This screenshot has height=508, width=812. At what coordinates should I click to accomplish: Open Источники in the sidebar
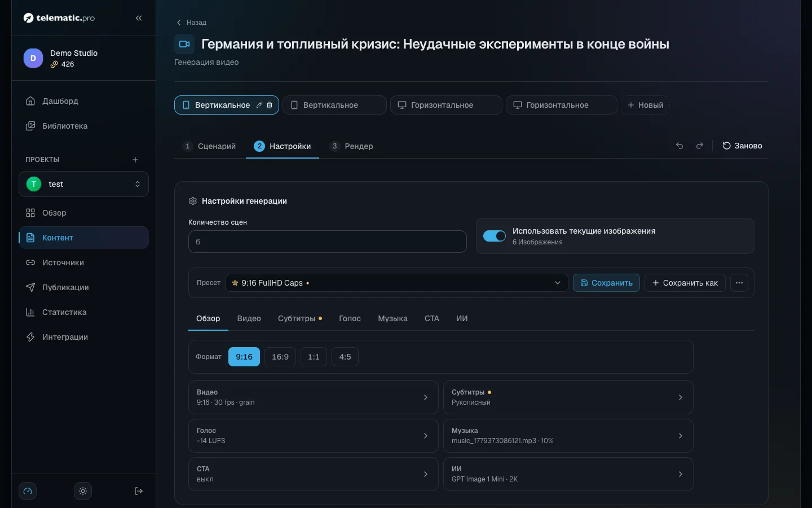(x=83, y=262)
